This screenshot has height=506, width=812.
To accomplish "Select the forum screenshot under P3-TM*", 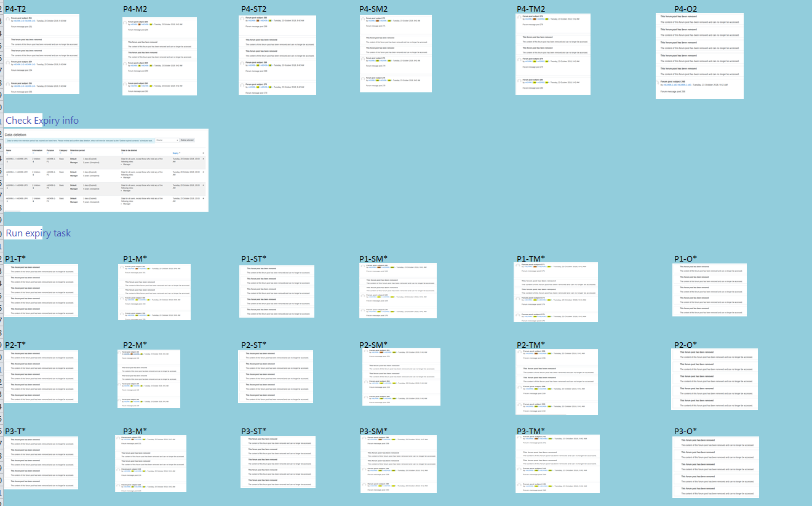I will 557,464.
